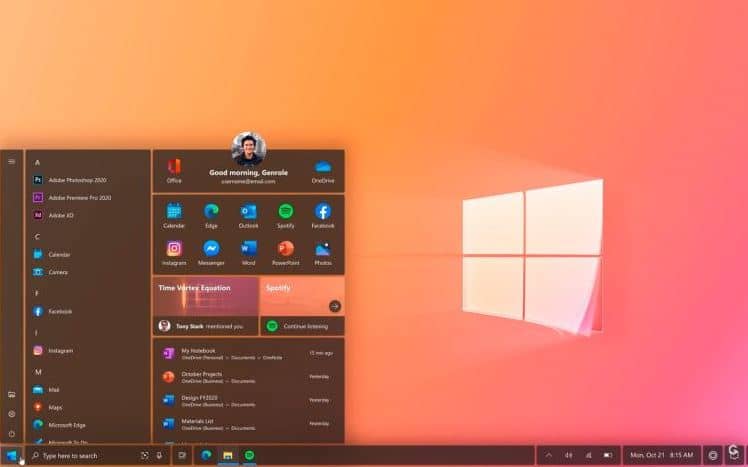
Task: Click the 'Type here to search' box
Action: [x=85, y=456]
